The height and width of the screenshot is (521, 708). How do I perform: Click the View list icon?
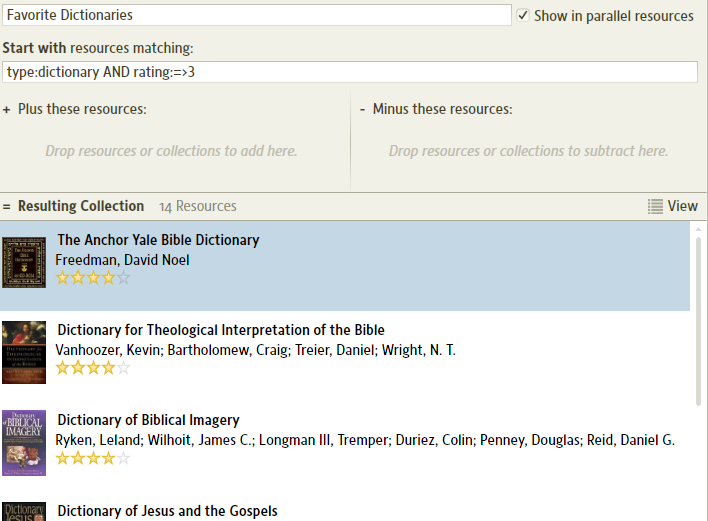coord(656,206)
